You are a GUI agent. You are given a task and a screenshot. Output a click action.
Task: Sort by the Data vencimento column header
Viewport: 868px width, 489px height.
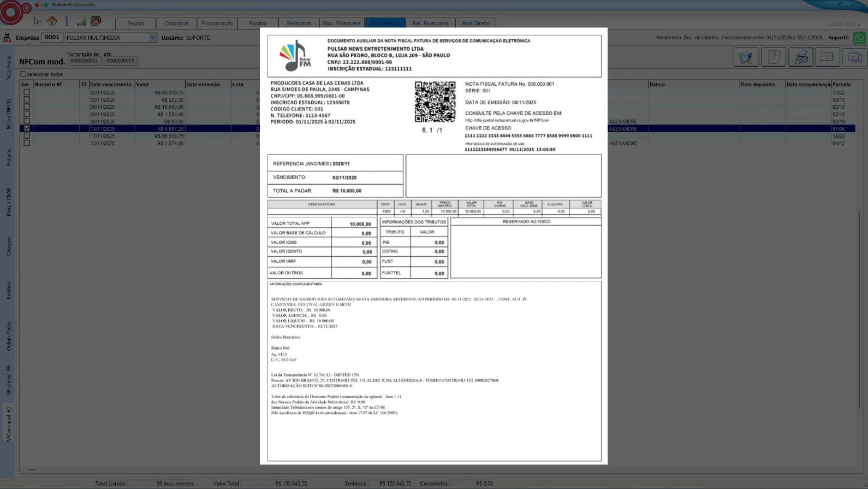111,84
